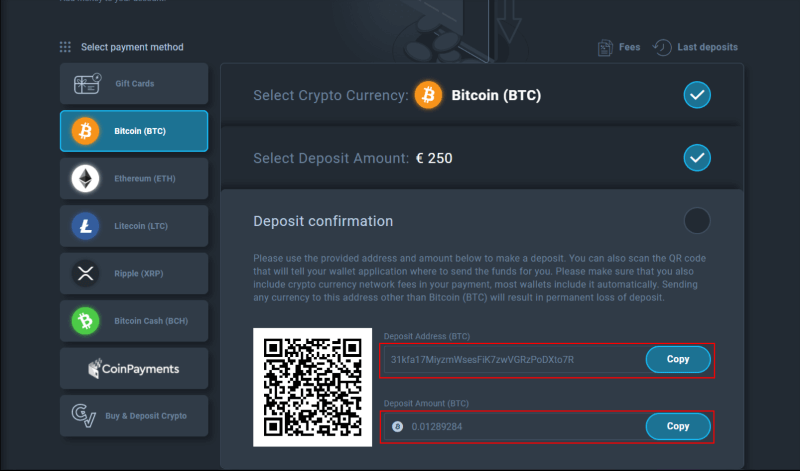800x471 pixels.
Task: Click the Deposit confirmation status circle
Action: click(697, 220)
